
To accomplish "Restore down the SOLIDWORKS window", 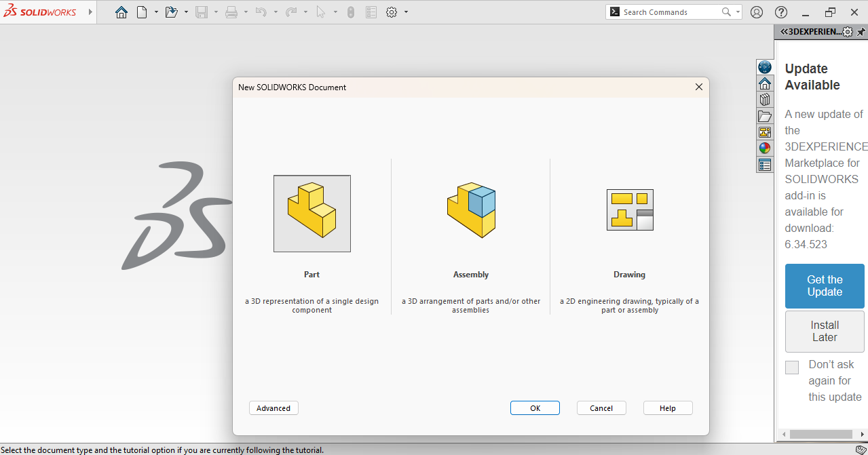I will (x=830, y=12).
